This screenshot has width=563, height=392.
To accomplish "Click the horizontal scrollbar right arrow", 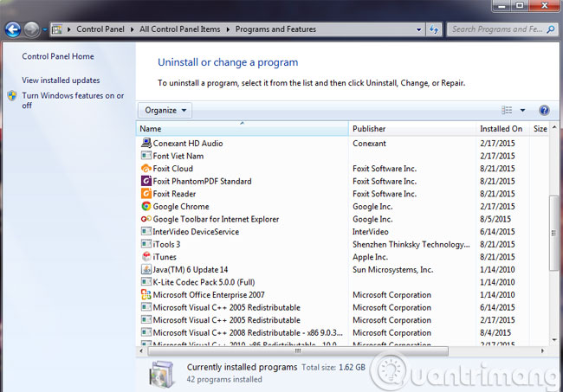I will pyautogui.click(x=542, y=351).
